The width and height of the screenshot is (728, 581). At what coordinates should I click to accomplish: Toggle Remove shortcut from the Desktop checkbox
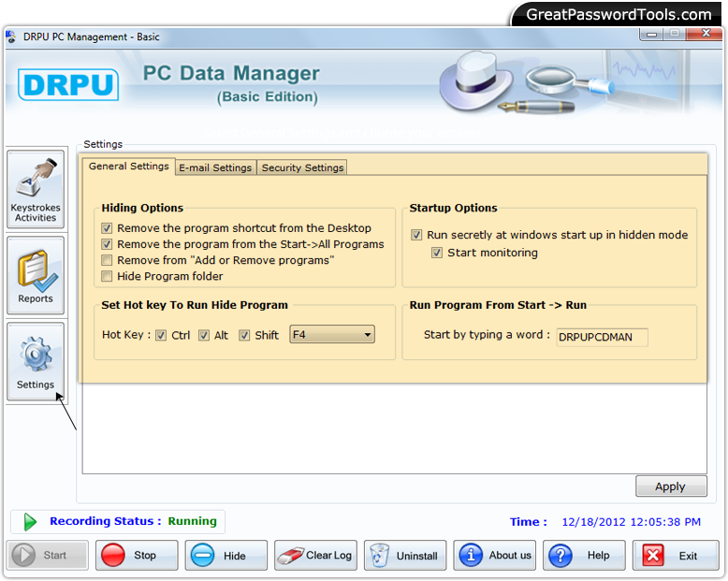107,228
